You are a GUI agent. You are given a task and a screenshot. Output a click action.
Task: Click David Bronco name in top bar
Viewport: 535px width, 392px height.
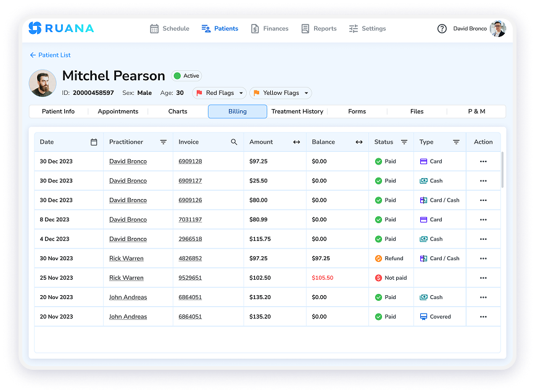pyautogui.click(x=470, y=28)
